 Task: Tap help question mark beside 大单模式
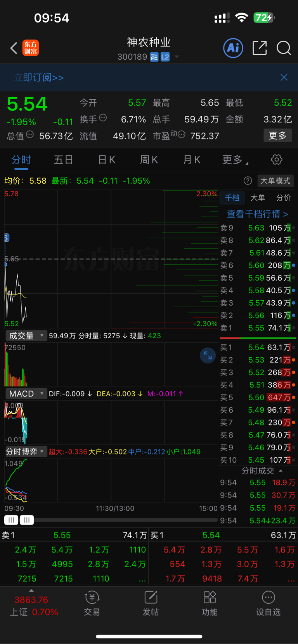click(248, 181)
